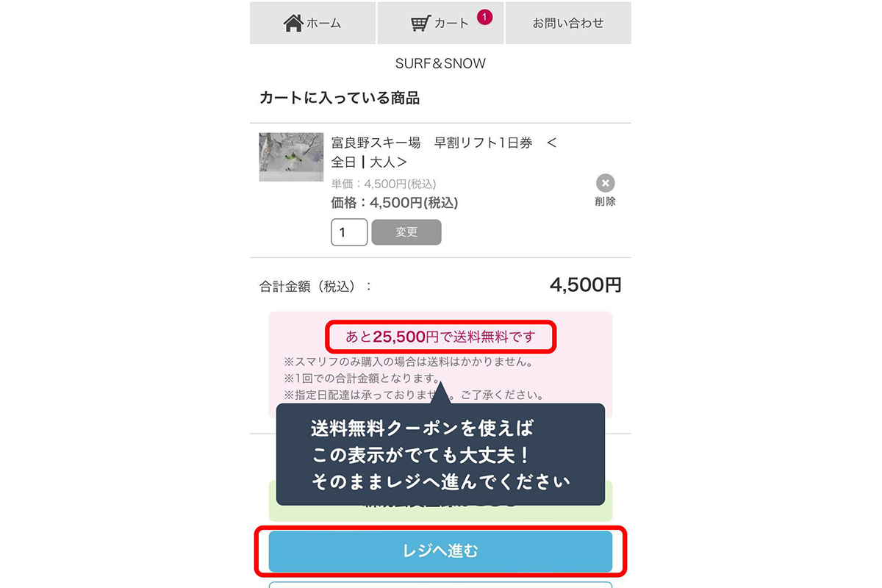This screenshot has width=882, height=588.
Task: Click the outlined button below レジへ進む
Action: [440, 585]
